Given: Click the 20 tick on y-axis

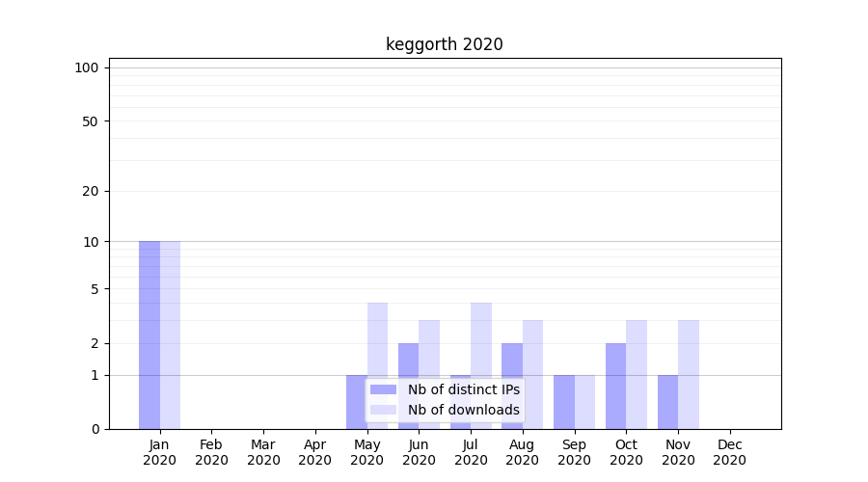Looking at the screenshot, I should click(91, 191).
